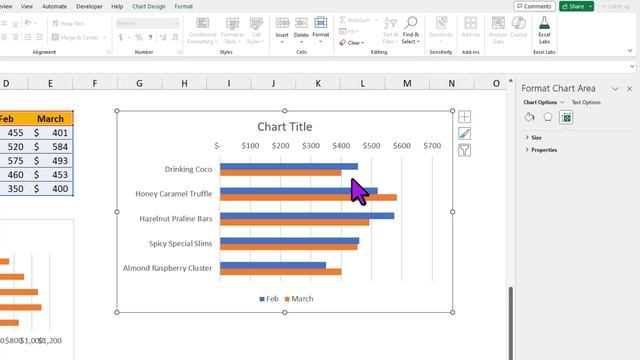640x360 pixels.
Task: Click the accounting dollar format icon
Action: (121, 38)
